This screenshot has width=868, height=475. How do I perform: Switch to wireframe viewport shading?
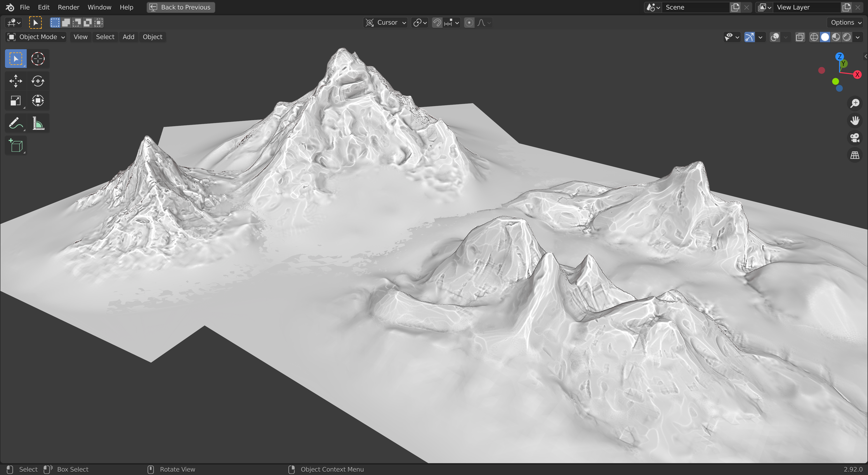coord(814,37)
